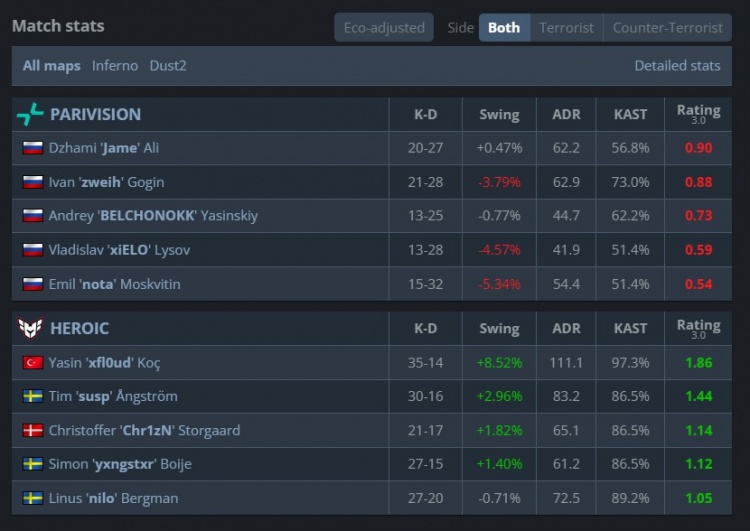Click the Swedish flag beside nilo
Viewport: 750px width, 531px height.
33,499
